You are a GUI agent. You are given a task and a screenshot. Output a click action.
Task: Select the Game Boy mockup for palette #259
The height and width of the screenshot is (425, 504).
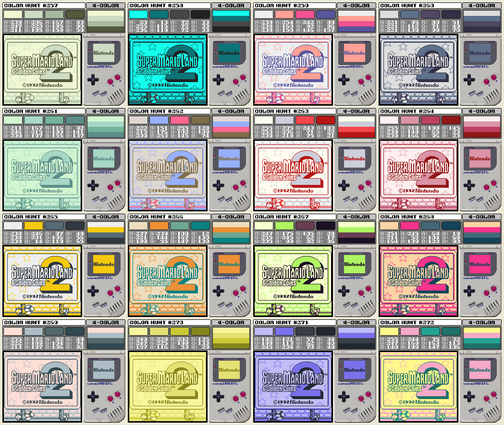click(355, 70)
